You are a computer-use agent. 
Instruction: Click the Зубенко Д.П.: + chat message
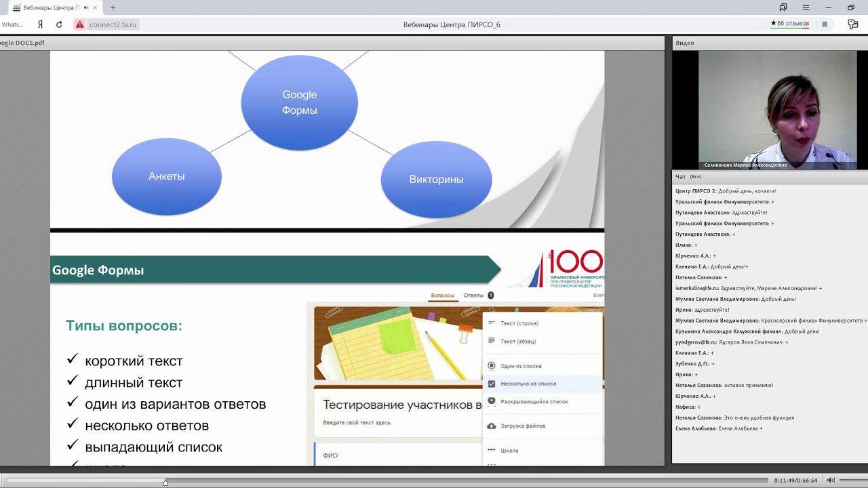(x=694, y=364)
